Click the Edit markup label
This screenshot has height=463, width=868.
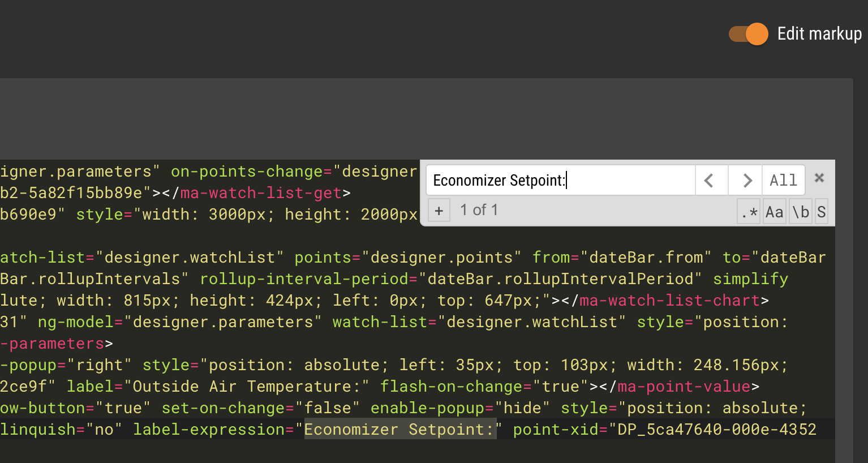coord(819,34)
